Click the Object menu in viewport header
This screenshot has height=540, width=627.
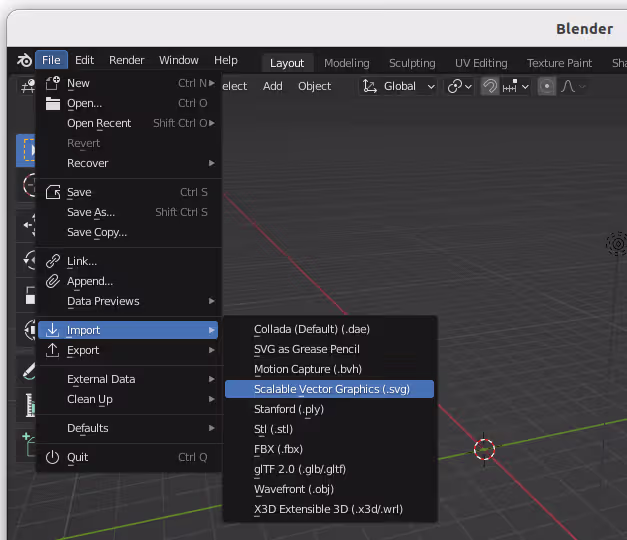314,86
